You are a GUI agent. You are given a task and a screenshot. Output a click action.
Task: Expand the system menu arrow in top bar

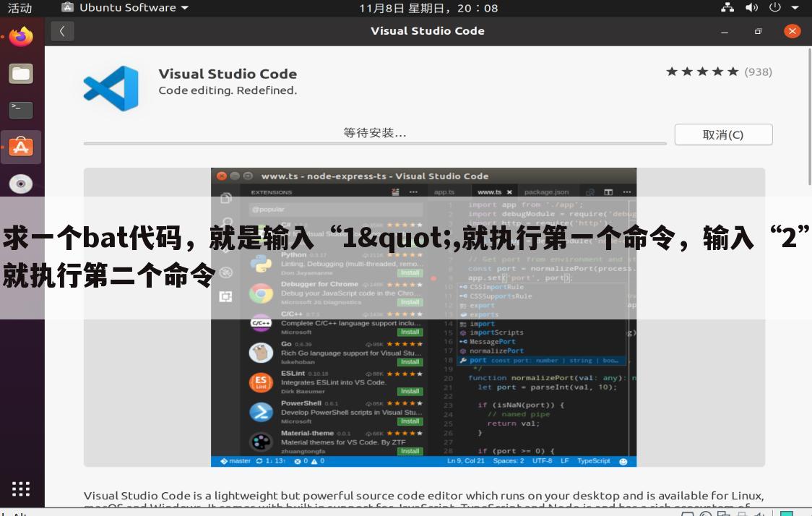click(x=795, y=8)
